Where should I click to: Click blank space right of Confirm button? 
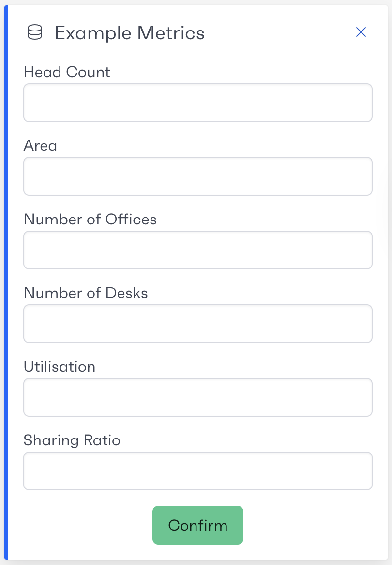click(x=310, y=525)
